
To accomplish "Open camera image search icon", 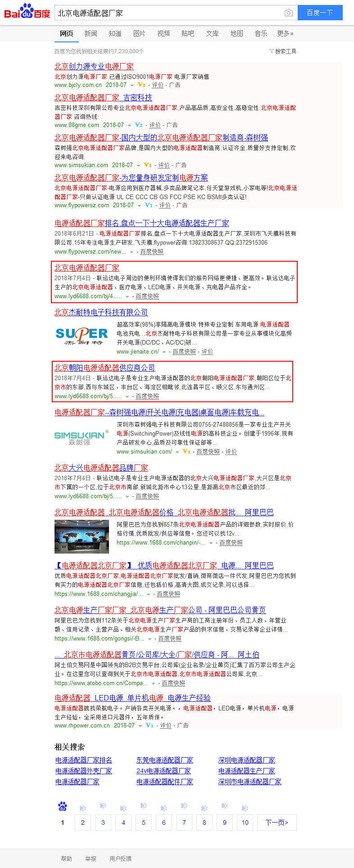I will tap(289, 13).
